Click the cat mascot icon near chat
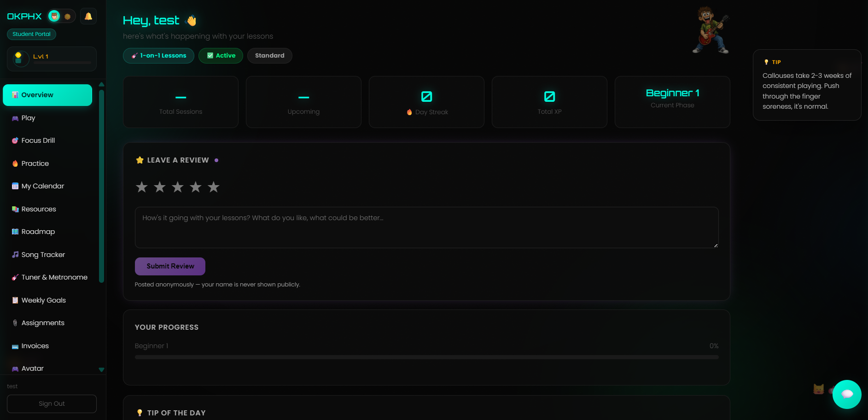The height and width of the screenshot is (420, 868). (819, 390)
